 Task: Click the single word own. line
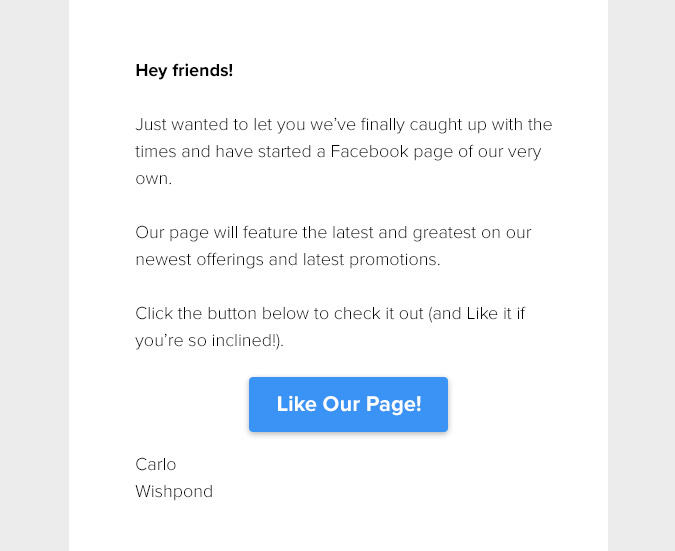(154, 179)
